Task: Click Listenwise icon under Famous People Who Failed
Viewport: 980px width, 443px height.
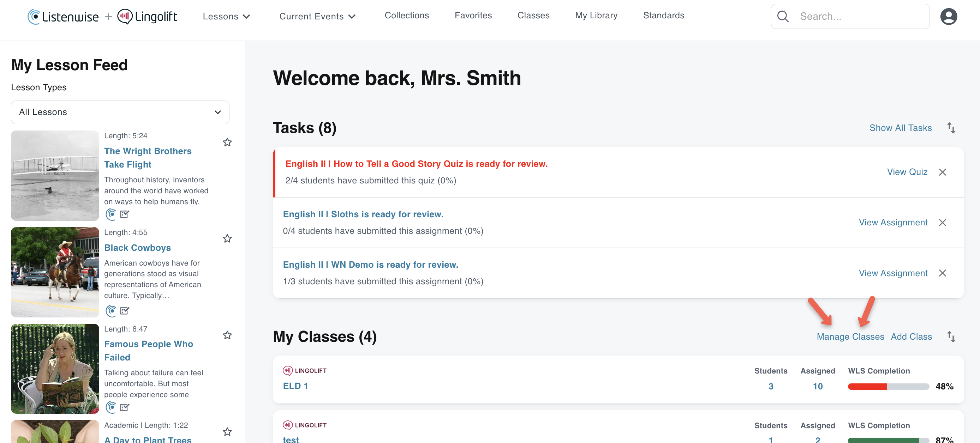Action: pyautogui.click(x=111, y=407)
